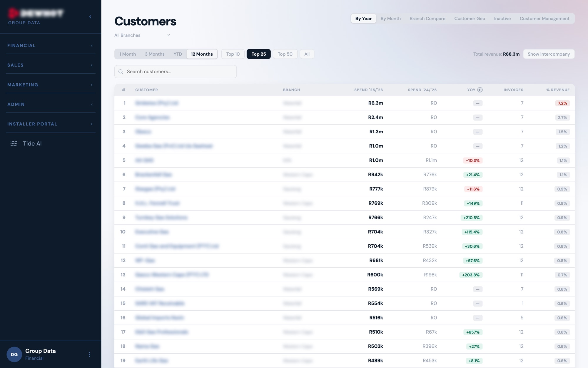Click the +115.4% YoY badge
Viewport: 588px width, 368px height.
[472, 232]
